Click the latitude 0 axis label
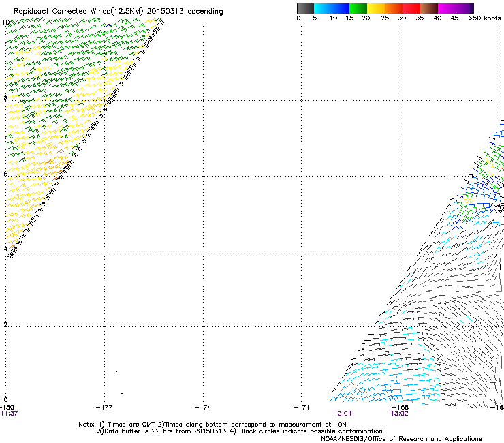504x443 pixels. point(5,400)
